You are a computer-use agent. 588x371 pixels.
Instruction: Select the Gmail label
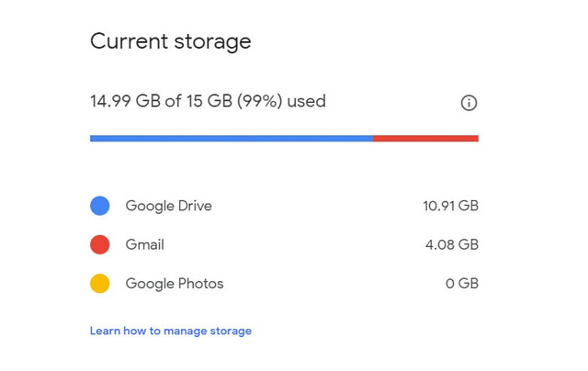pyautogui.click(x=145, y=245)
